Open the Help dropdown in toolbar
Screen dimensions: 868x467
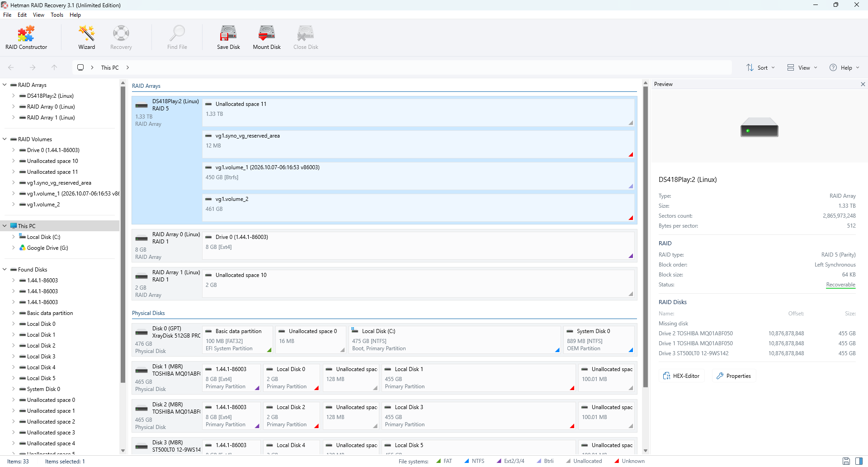[x=844, y=67]
